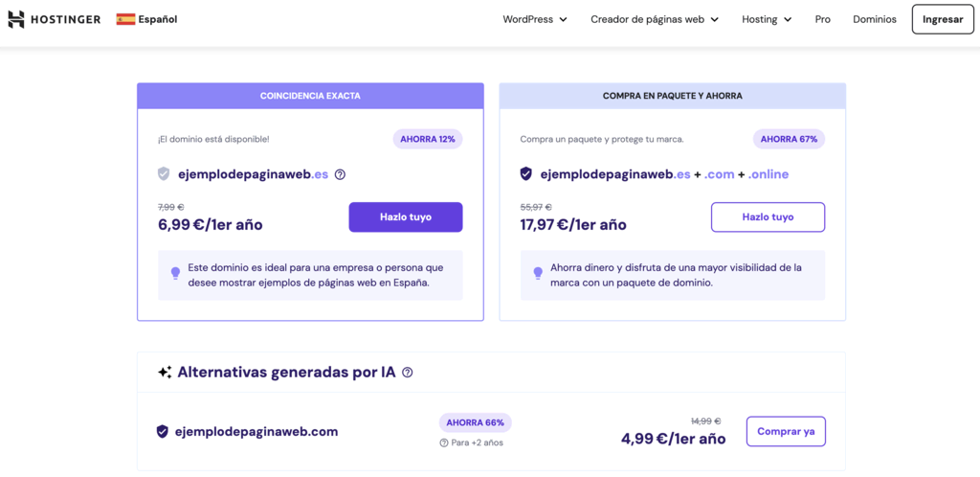Click lightbulb icon in exact match card
Image resolution: width=980 pixels, height=477 pixels.
176,273
